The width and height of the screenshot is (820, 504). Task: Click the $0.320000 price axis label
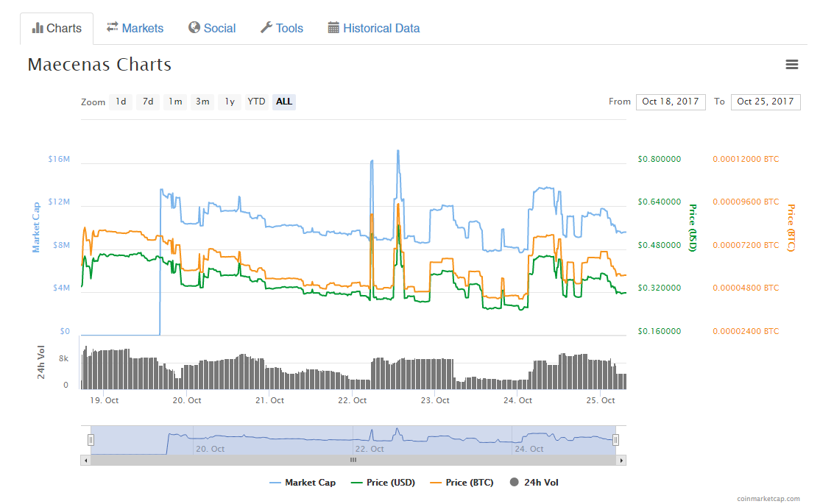[659, 288]
